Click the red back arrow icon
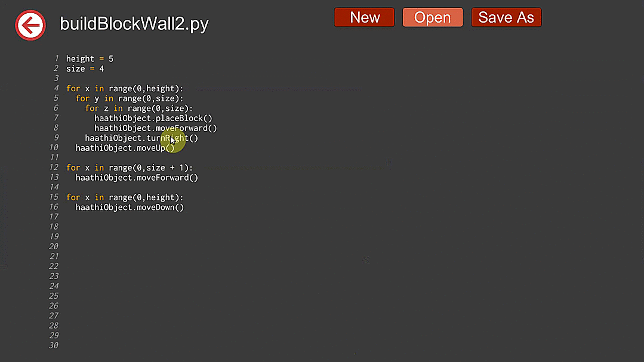The image size is (644, 362). tap(30, 25)
